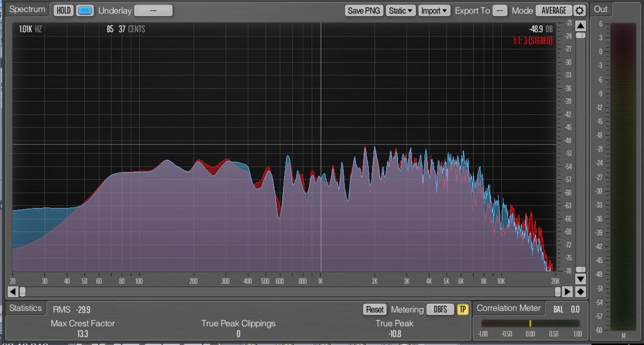644x345 pixels.
Task: Click the vertical scrollbar down arrow
Action: 580,279
